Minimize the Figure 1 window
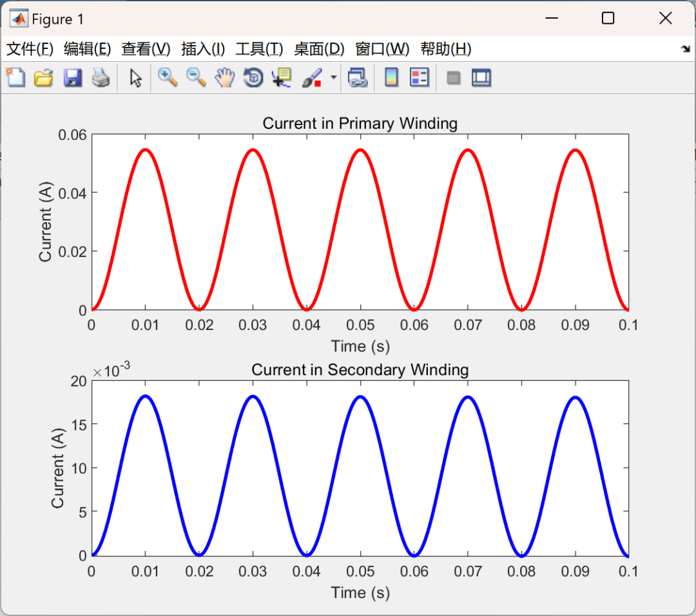Image resolution: width=696 pixels, height=616 pixels. tap(551, 18)
